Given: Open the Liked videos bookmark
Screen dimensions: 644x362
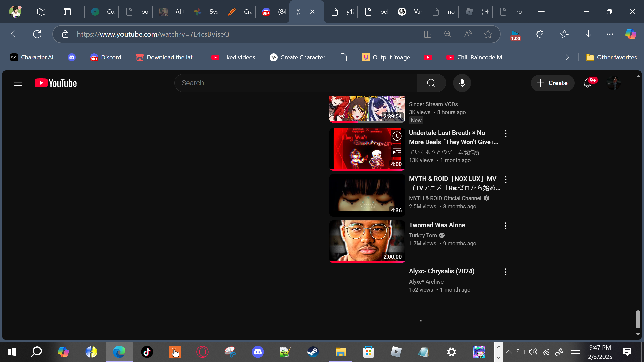Looking at the screenshot, I should tap(233, 57).
